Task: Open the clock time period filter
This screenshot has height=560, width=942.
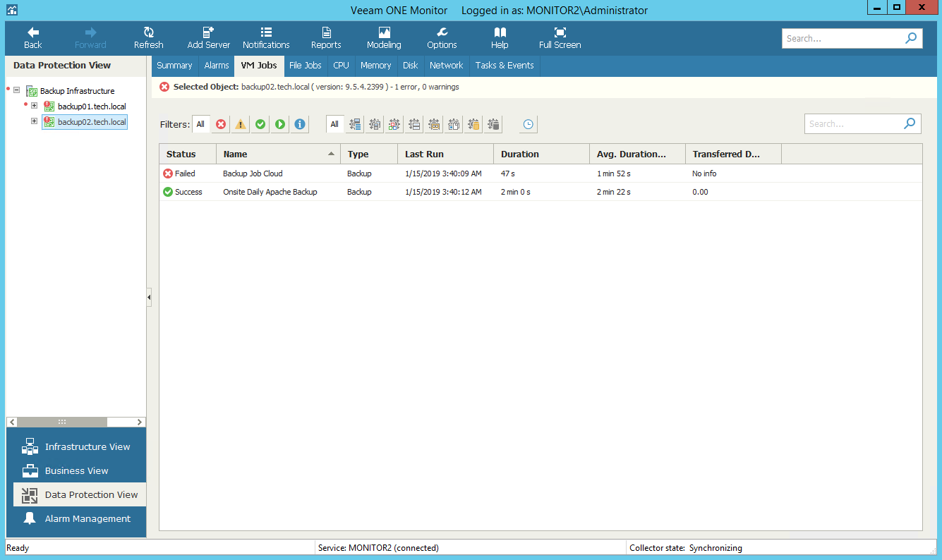Action: [x=528, y=124]
